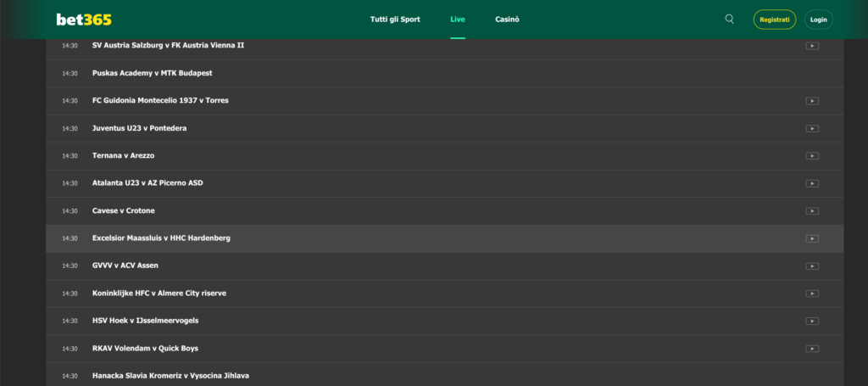868x386 pixels.
Task: Click 14:30 time of Hanacka Slavia Kromeriz row
Action: (70, 376)
